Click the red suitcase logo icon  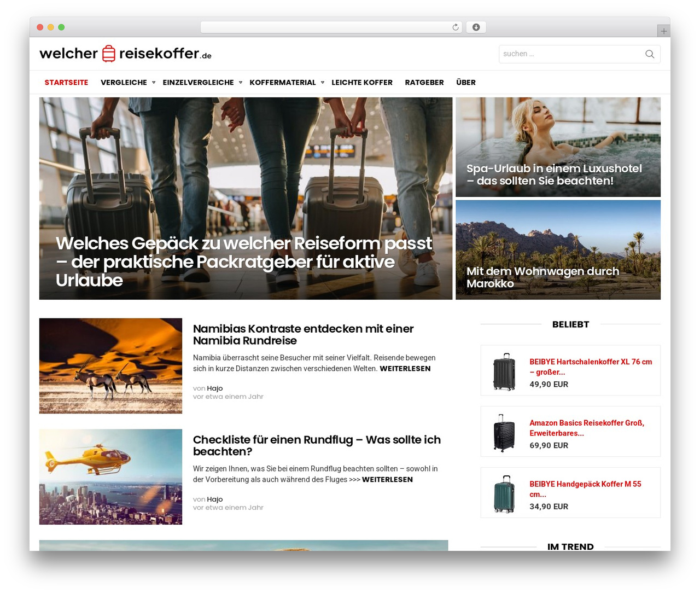point(109,54)
